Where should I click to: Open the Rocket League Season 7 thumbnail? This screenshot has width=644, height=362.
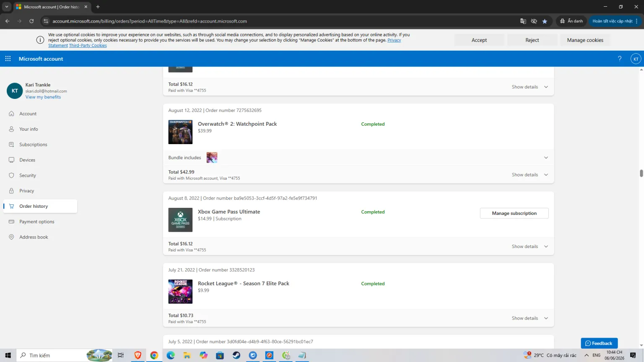(180, 292)
